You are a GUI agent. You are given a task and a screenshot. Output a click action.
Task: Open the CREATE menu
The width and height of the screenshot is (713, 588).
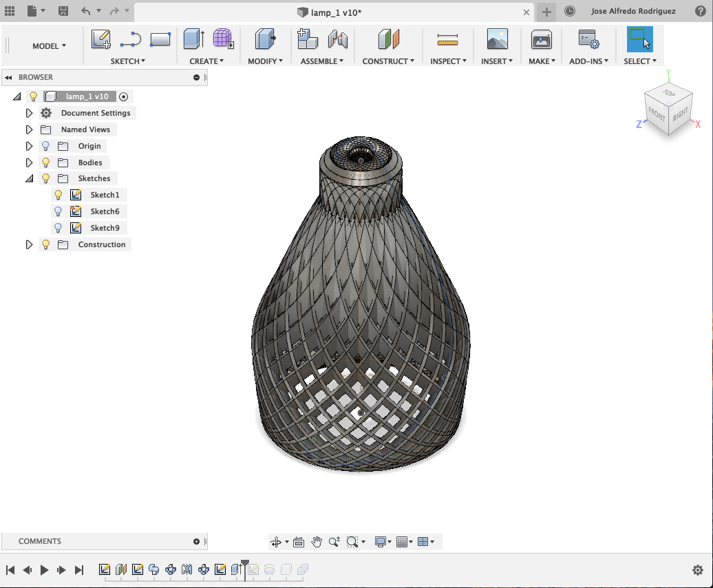click(207, 61)
